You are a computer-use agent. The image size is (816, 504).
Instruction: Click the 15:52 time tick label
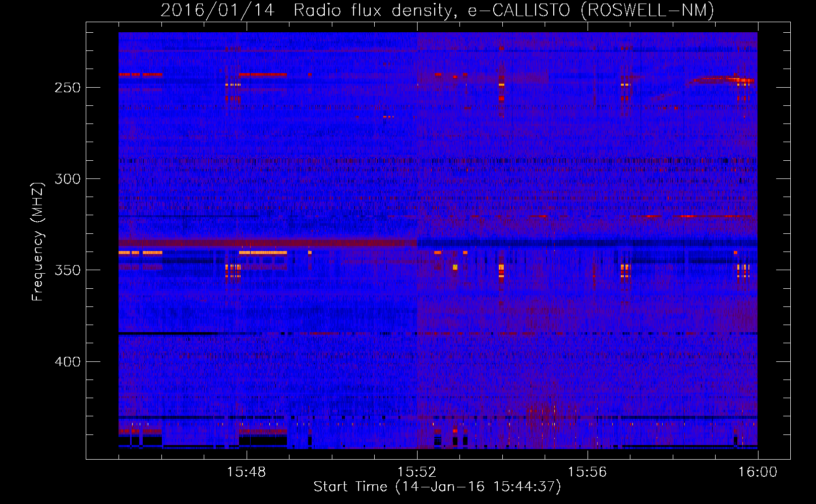(417, 472)
